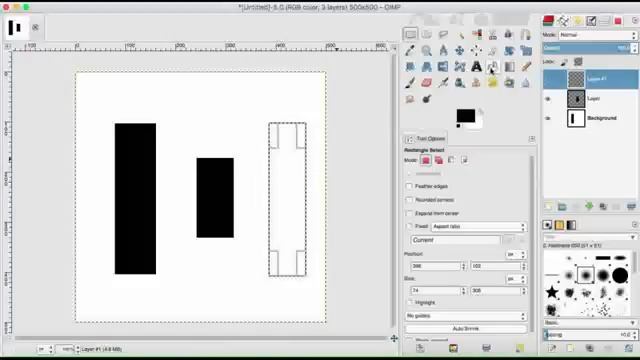Select the Fuzzy Select wand tool
Screen dimensions: 640x360
click(460, 34)
